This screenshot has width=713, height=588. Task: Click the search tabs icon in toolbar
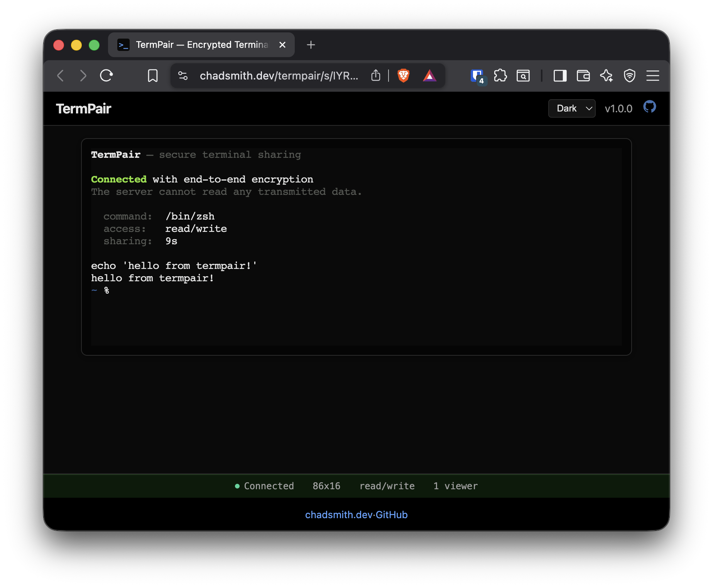tap(523, 76)
